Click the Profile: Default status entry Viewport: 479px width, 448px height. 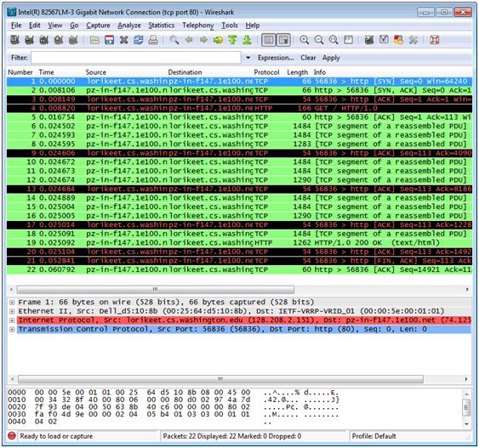(374, 436)
